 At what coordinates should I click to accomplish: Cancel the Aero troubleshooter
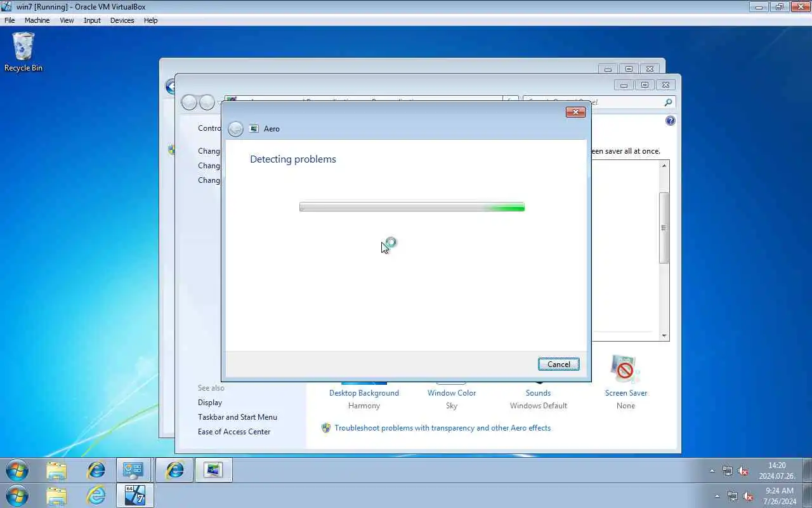(559, 364)
